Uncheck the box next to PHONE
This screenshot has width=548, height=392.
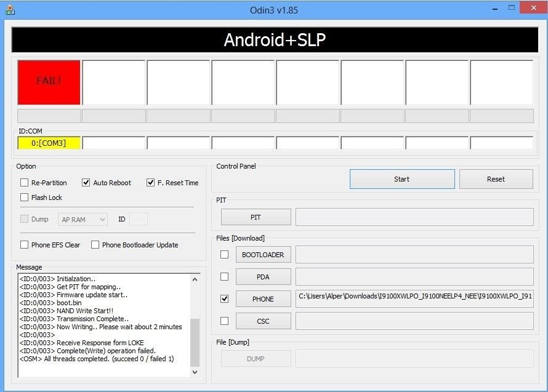coord(224,299)
